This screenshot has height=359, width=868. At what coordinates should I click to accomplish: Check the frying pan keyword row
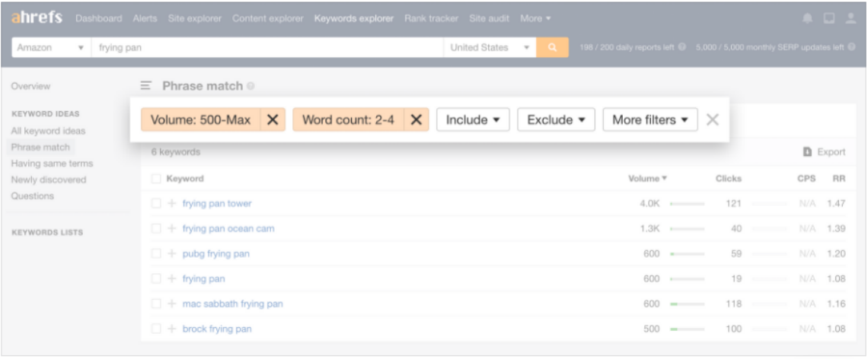click(156, 279)
